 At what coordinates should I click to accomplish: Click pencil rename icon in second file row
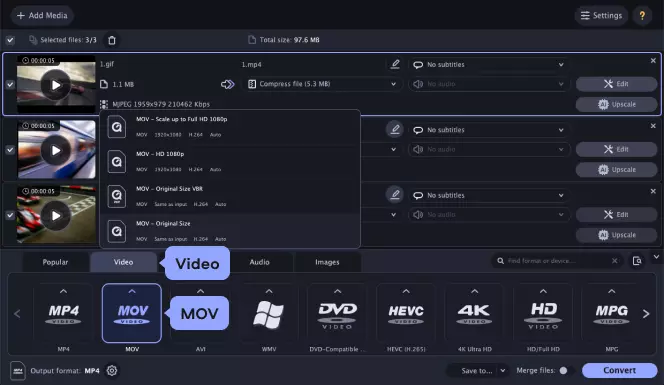[395, 129]
